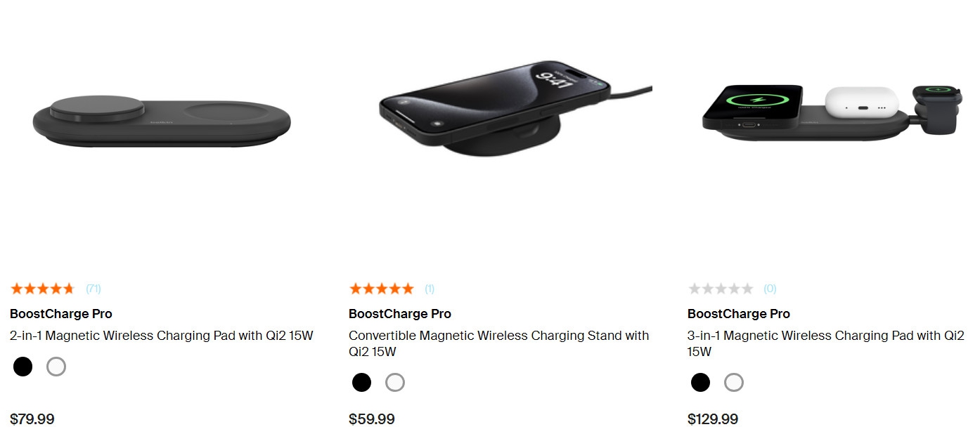Click the $129.99 price
Screen dimensions: 980x434
[x=713, y=419]
